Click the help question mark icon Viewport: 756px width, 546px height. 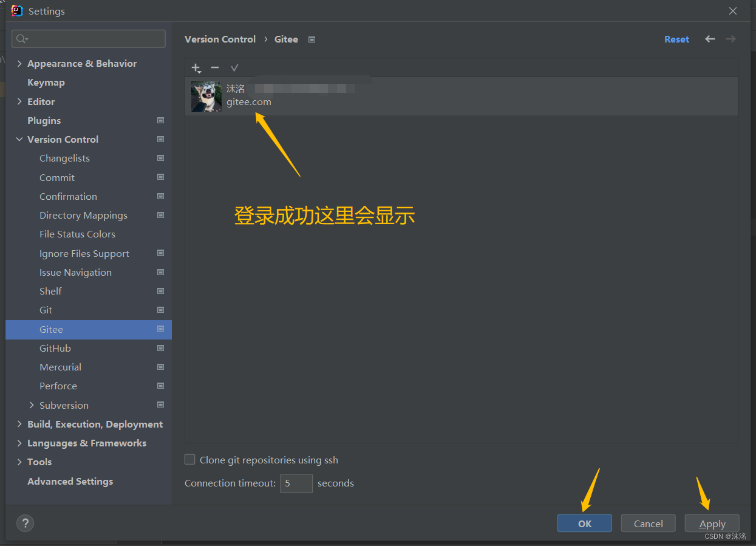pyautogui.click(x=25, y=523)
